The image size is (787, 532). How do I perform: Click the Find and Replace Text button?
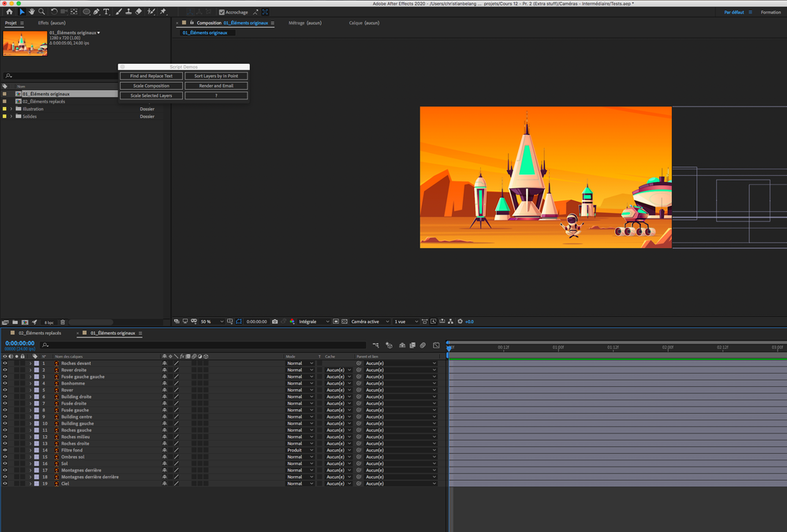pyautogui.click(x=151, y=76)
